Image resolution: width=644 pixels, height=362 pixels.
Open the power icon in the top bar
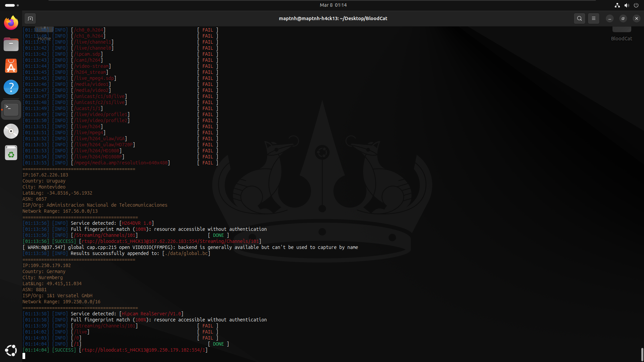tap(636, 5)
